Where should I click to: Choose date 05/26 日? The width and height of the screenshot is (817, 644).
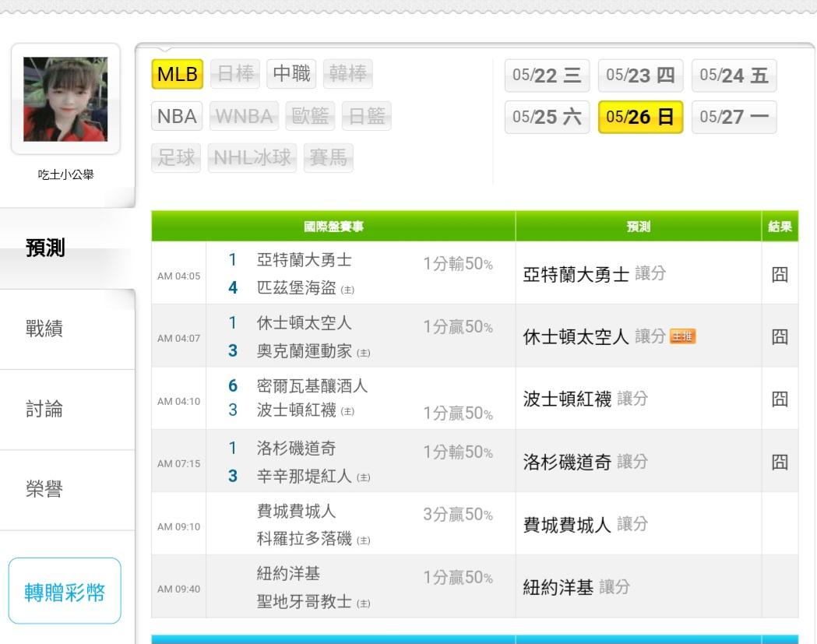click(x=640, y=117)
